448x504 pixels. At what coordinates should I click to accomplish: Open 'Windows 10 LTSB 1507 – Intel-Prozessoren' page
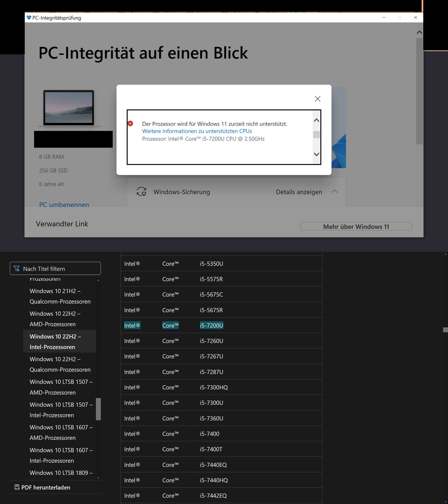pos(61,409)
